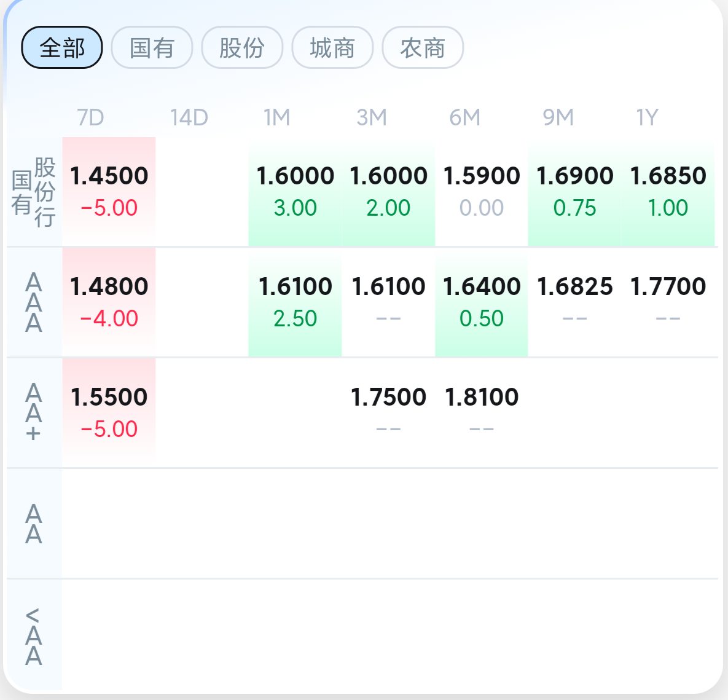Click the 1.7700 AAA 1Y rate cell
Viewport: 728px width, 700px height.
coord(668,302)
